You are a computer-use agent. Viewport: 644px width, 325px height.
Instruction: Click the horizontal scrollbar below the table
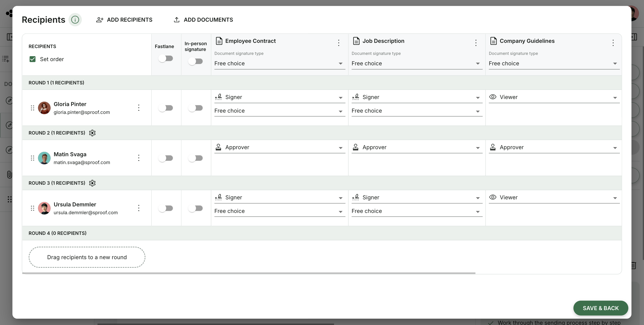tap(249, 273)
